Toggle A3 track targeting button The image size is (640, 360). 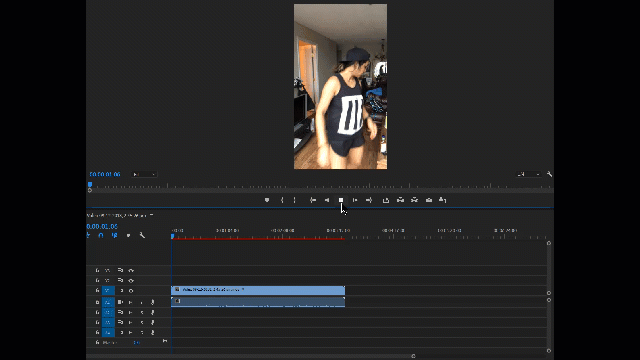(x=108, y=322)
